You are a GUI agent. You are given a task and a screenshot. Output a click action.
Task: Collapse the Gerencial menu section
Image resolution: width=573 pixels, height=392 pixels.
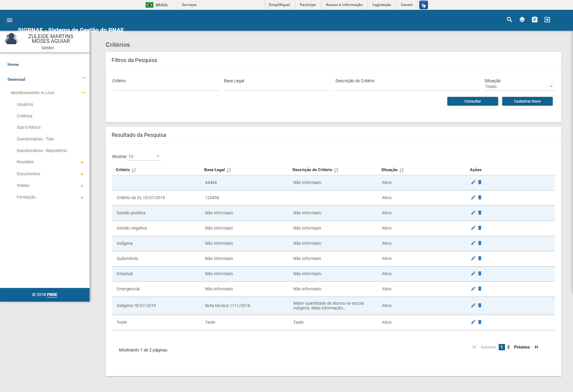tap(84, 78)
